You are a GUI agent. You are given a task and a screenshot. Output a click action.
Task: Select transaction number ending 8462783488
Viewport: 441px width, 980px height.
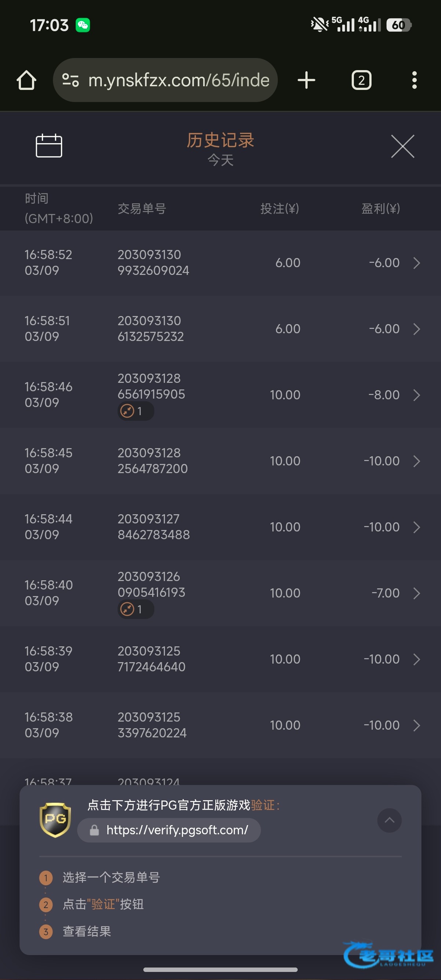click(x=154, y=527)
